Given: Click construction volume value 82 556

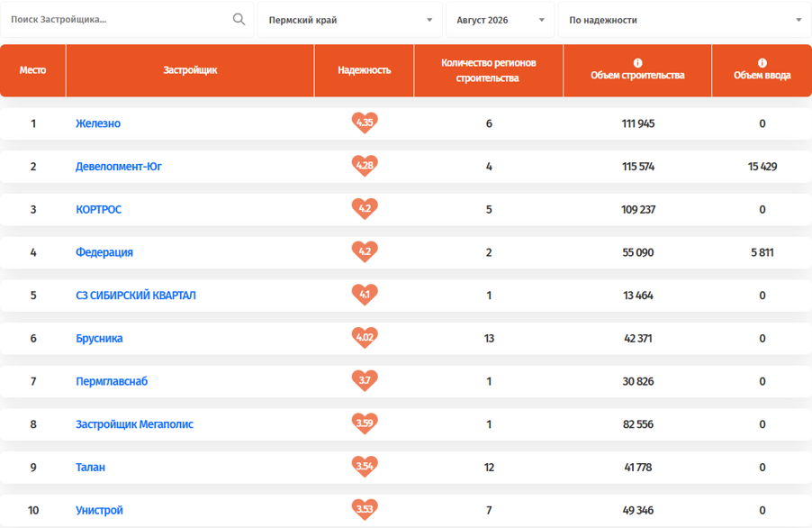Looking at the screenshot, I should click(x=638, y=424).
